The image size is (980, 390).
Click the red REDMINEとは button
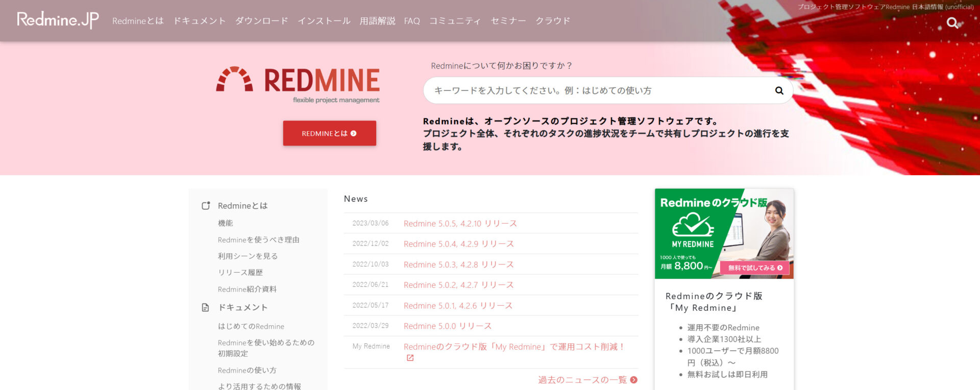coord(330,133)
